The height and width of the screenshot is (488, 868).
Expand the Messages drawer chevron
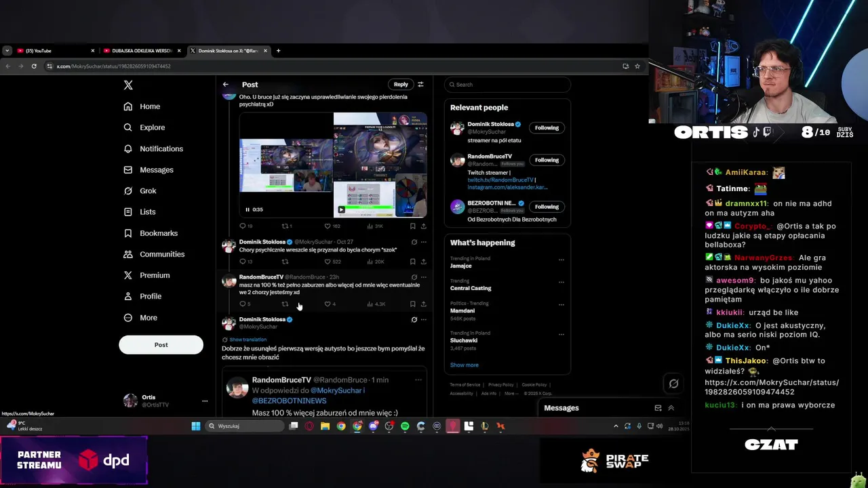click(671, 408)
